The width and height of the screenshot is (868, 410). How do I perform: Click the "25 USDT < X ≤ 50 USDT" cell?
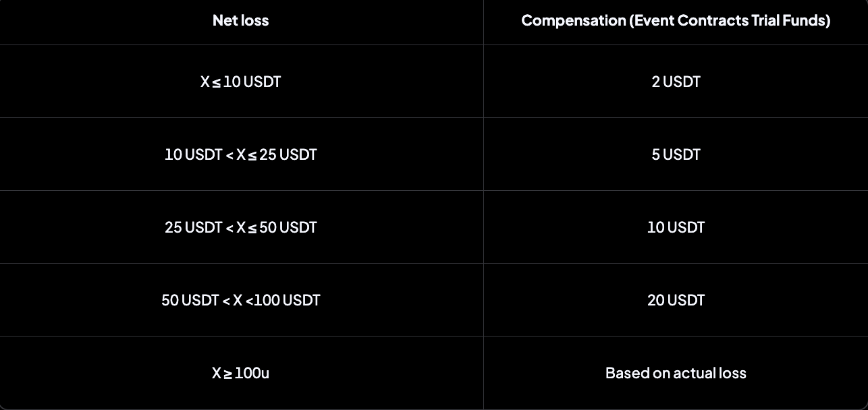click(240, 228)
